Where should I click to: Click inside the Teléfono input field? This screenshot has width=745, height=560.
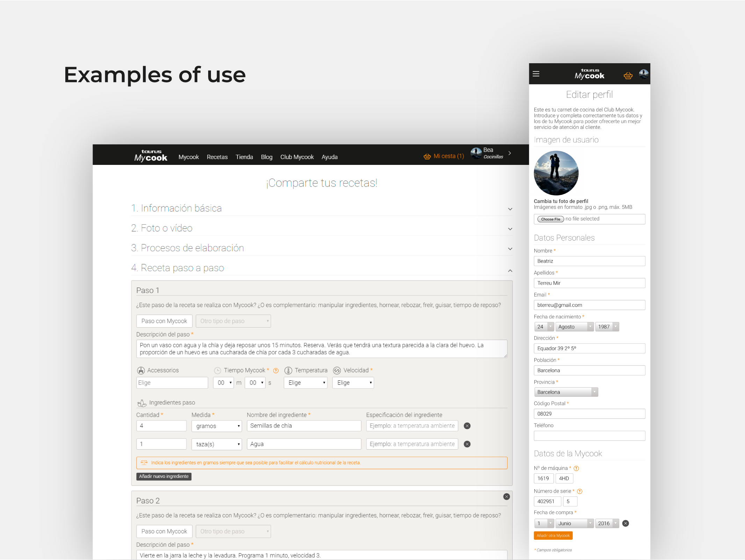click(x=589, y=436)
